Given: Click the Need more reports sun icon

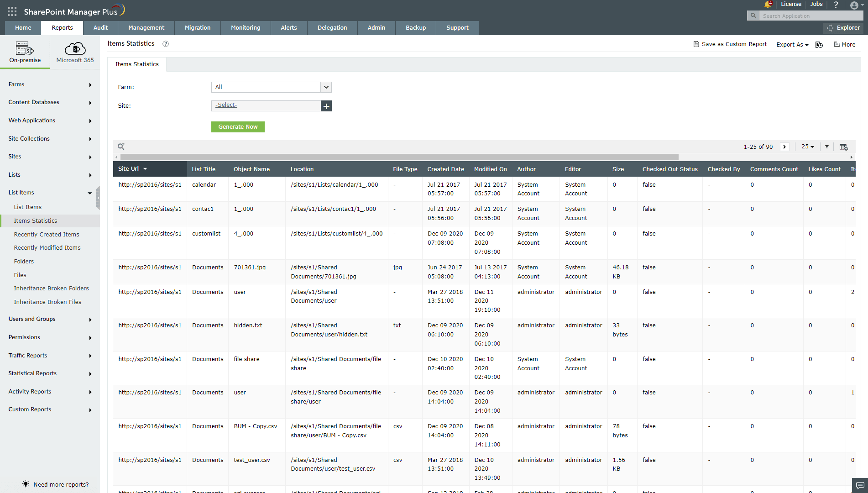Looking at the screenshot, I should pos(26,484).
